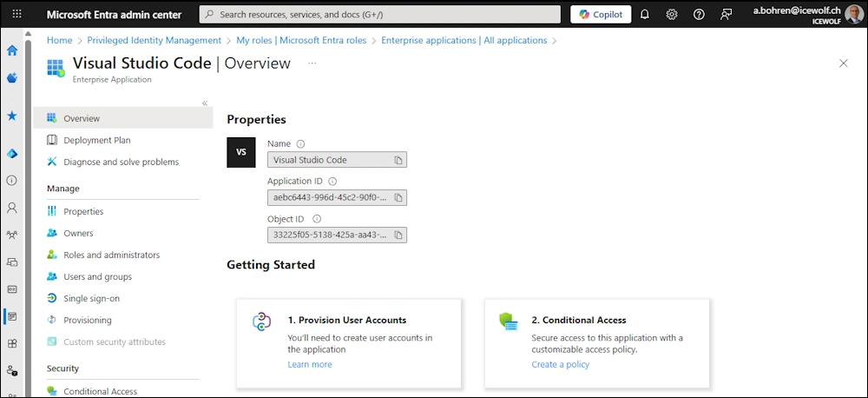Open Single sign-on menu item
868x398 pixels.
click(x=91, y=299)
